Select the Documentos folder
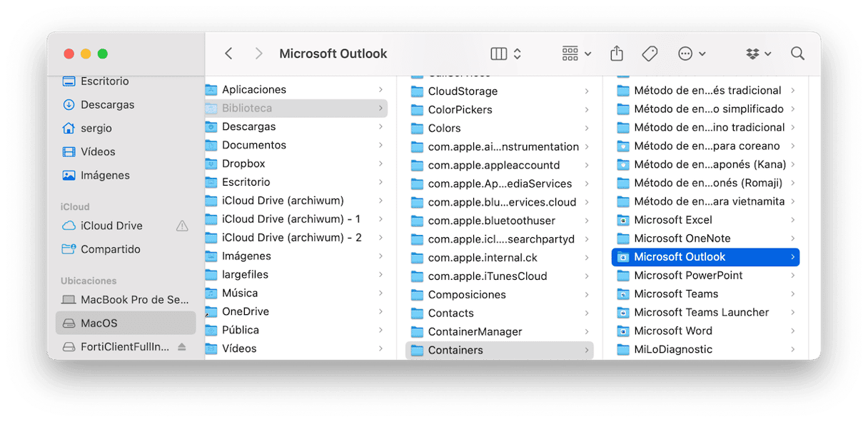868x422 pixels. pos(295,146)
